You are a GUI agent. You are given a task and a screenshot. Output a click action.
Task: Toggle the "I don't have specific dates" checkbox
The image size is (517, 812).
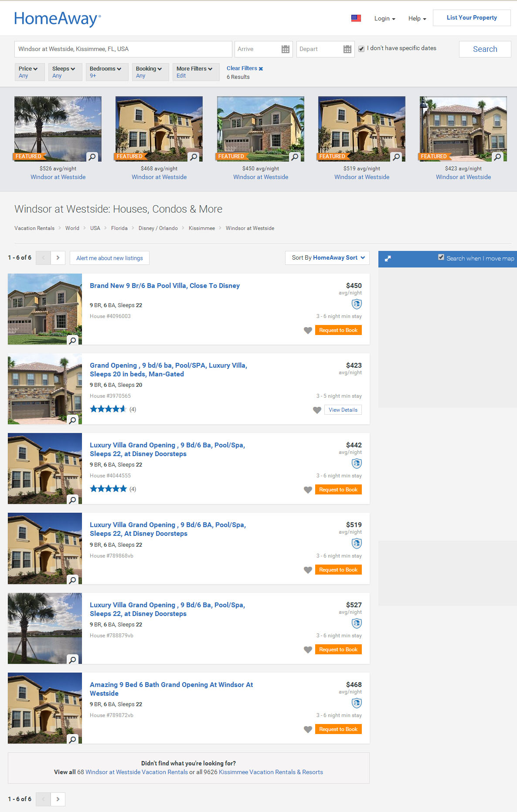(361, 49)
